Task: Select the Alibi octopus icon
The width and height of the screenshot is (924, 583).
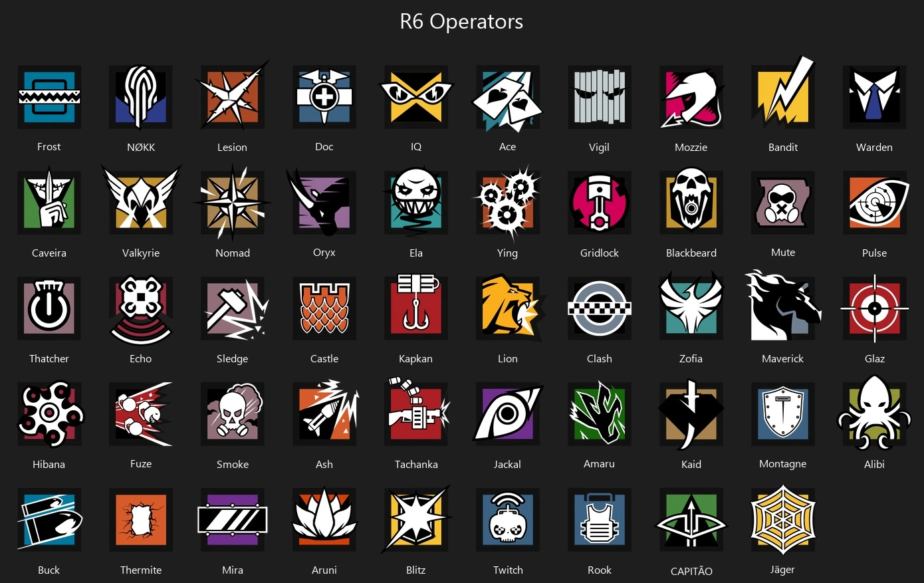Action: point(875,414)
